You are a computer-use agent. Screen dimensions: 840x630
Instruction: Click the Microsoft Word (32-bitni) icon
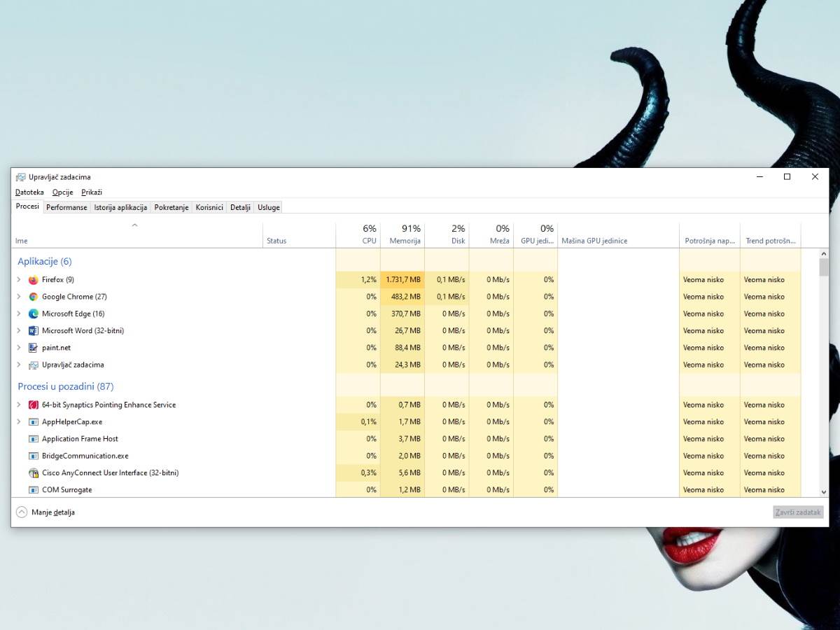point(34,330)
